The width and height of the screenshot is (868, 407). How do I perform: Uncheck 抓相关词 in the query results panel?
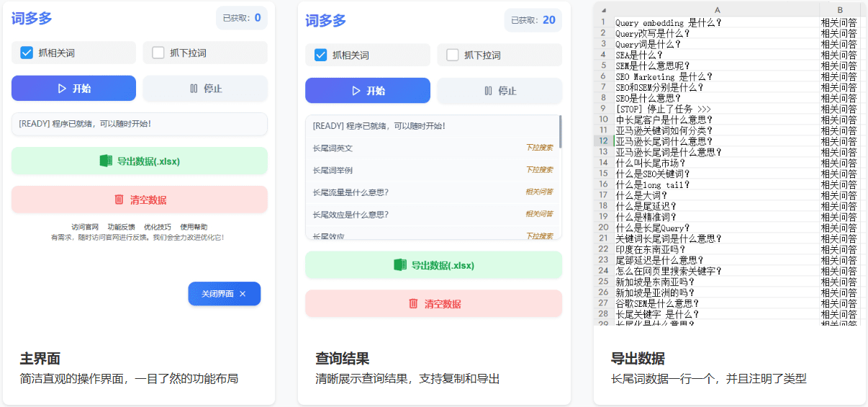pos(321,55)
